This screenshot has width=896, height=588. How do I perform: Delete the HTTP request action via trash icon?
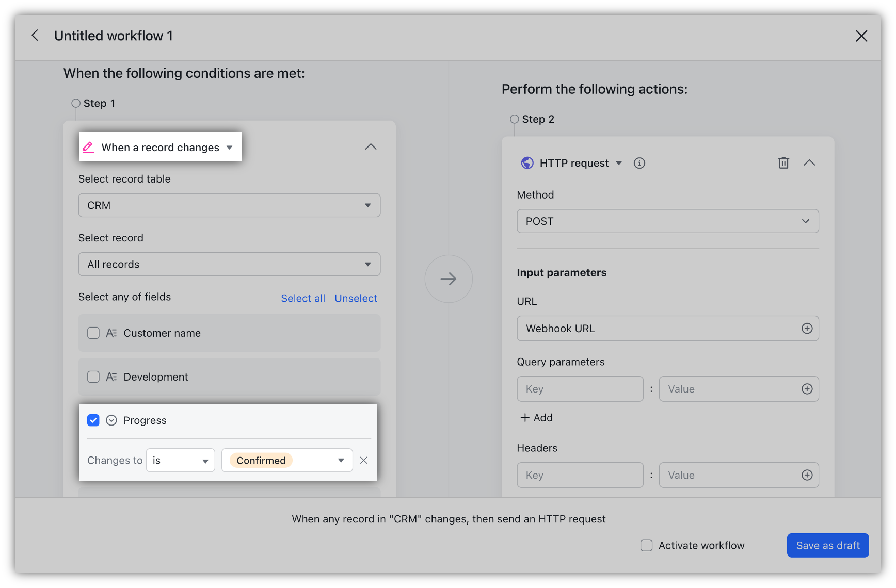pyautogui.click(x=783, y=162)
